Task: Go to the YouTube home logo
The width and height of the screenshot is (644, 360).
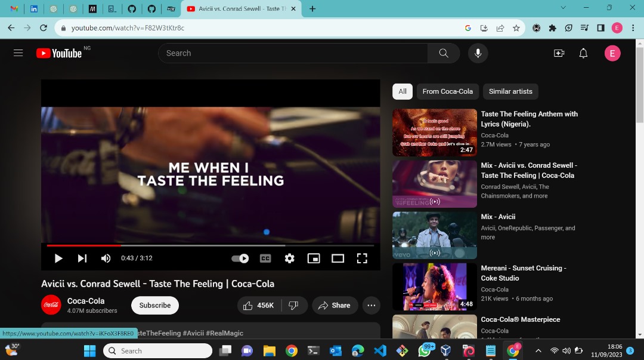Action: click(58, 53)
